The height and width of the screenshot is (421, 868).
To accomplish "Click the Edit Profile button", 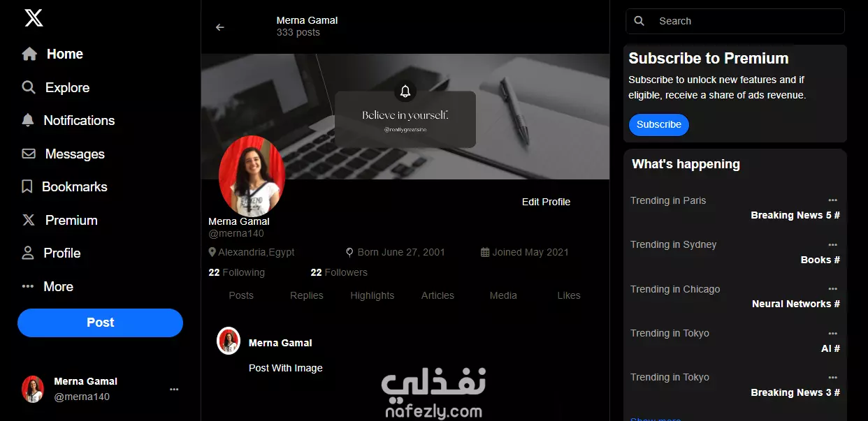I will pyautogui.click(x=546, y=202).
